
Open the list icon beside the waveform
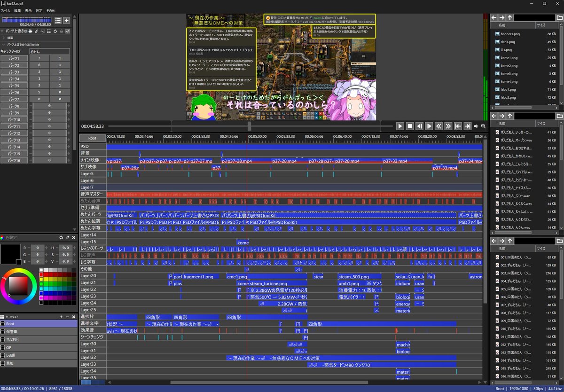click(58, 20)
